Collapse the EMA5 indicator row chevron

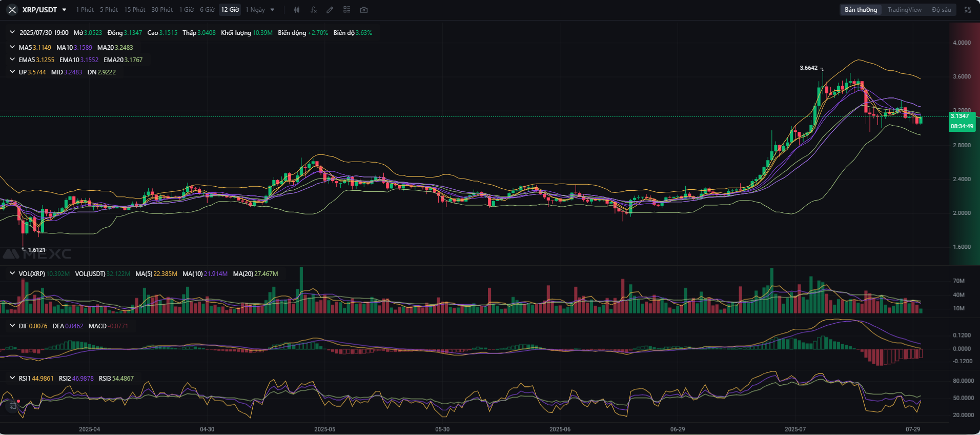pos(12,60)
